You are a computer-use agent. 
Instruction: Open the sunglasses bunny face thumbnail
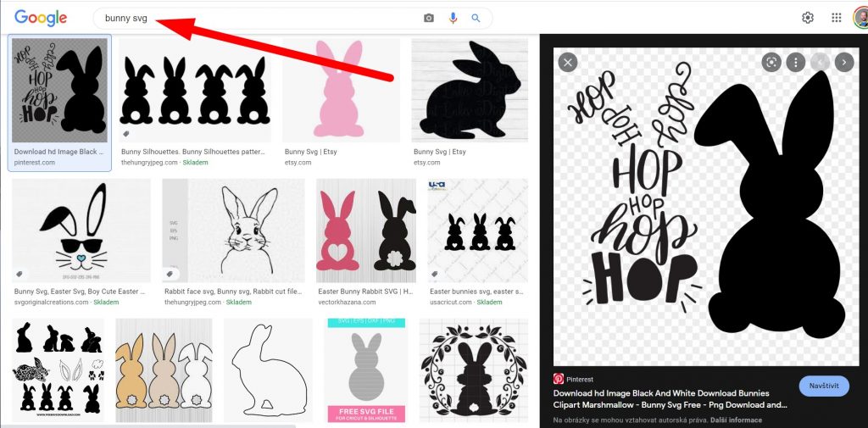83,230
